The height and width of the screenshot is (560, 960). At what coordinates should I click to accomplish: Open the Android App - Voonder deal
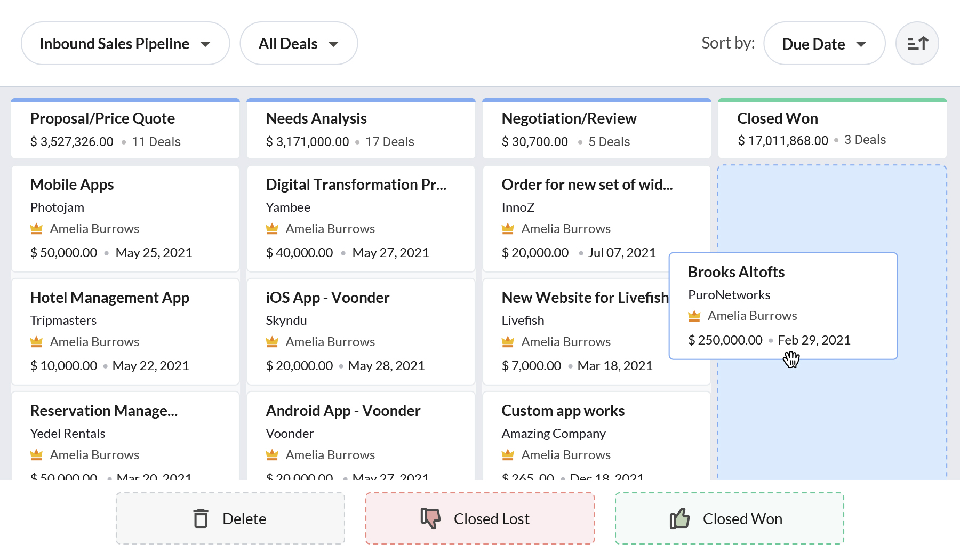[343, 411]
